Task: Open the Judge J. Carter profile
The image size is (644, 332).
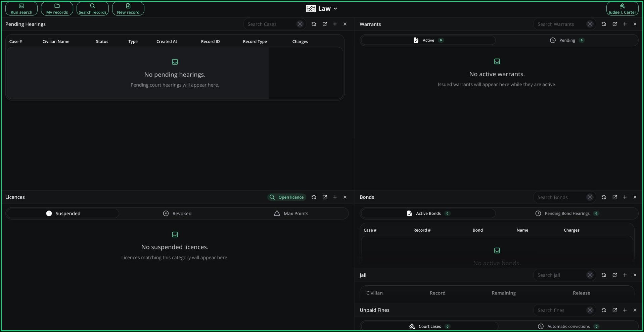Action: (622, 9)
